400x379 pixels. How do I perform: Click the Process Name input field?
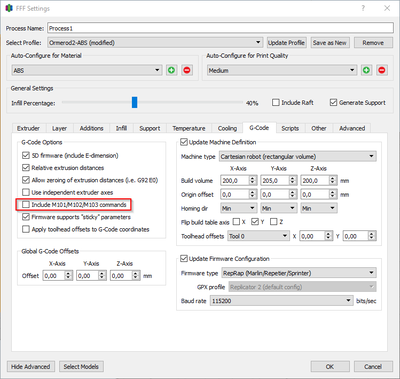click(220, 28)
